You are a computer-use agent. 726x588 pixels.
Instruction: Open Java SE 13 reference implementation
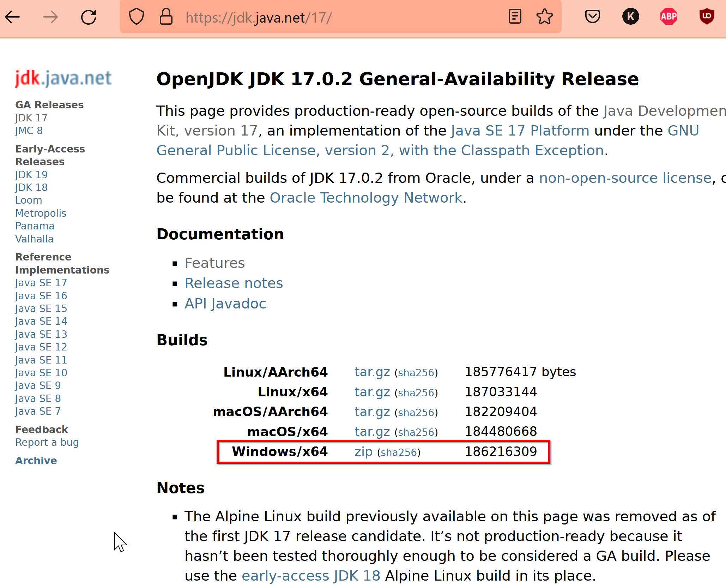point(41,334)
